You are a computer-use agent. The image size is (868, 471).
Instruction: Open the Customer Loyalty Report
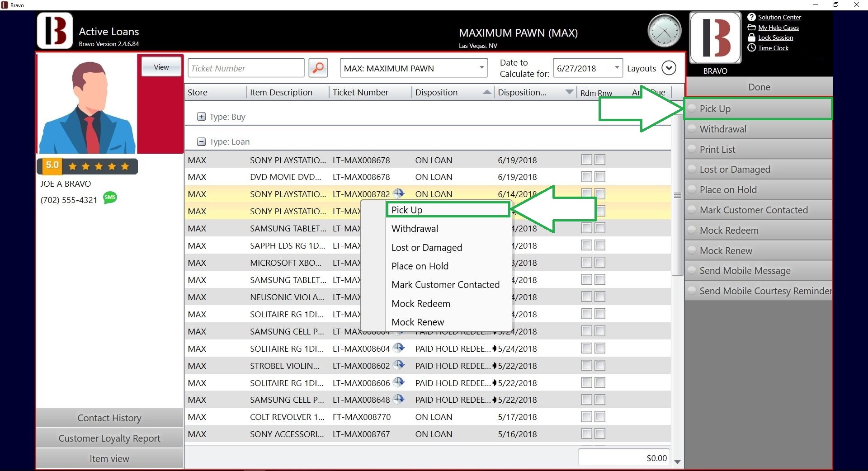(x=109, y=438)
